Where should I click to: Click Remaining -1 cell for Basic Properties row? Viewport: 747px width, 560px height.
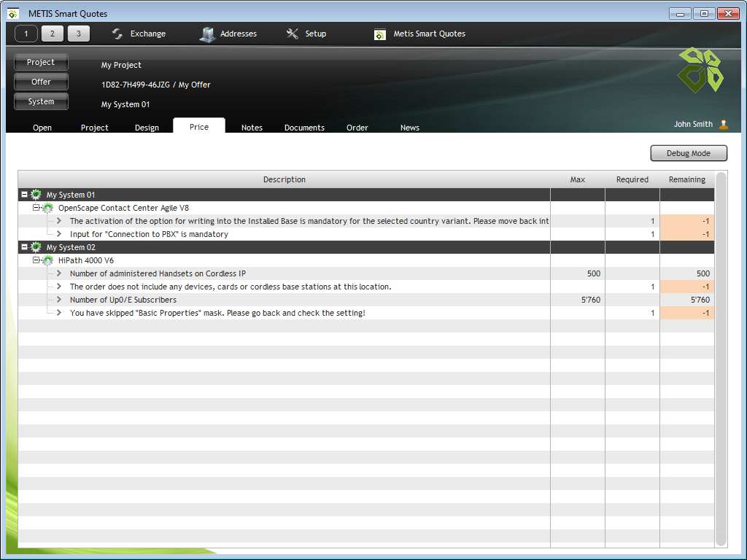[x=687, y=313]
